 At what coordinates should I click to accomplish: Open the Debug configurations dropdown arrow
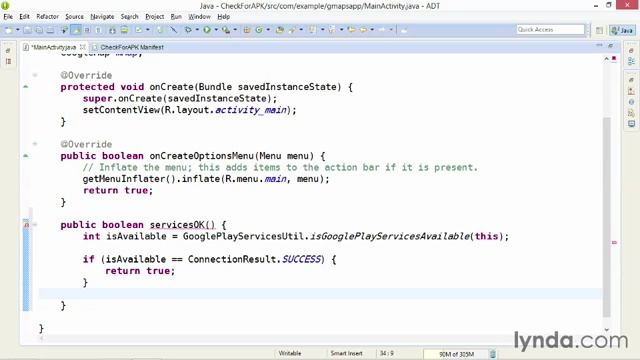point(197,30)
